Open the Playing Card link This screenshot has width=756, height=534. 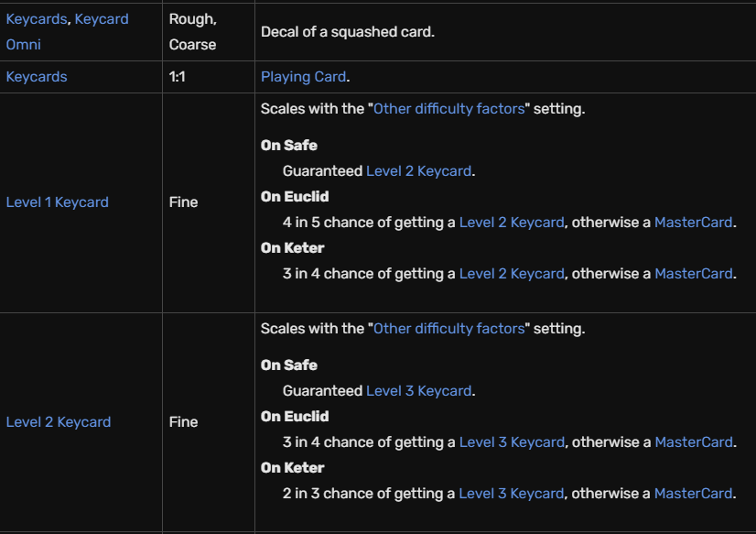[303, 77]
